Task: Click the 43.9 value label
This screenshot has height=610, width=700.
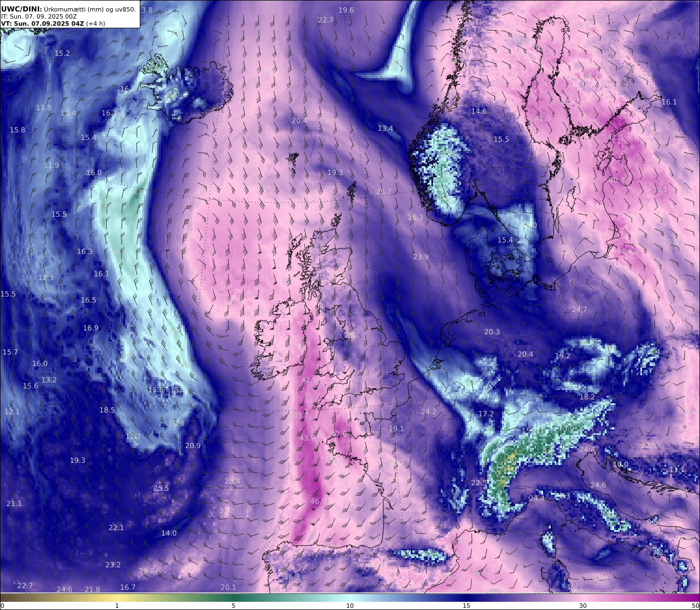Action: (308, 438)
